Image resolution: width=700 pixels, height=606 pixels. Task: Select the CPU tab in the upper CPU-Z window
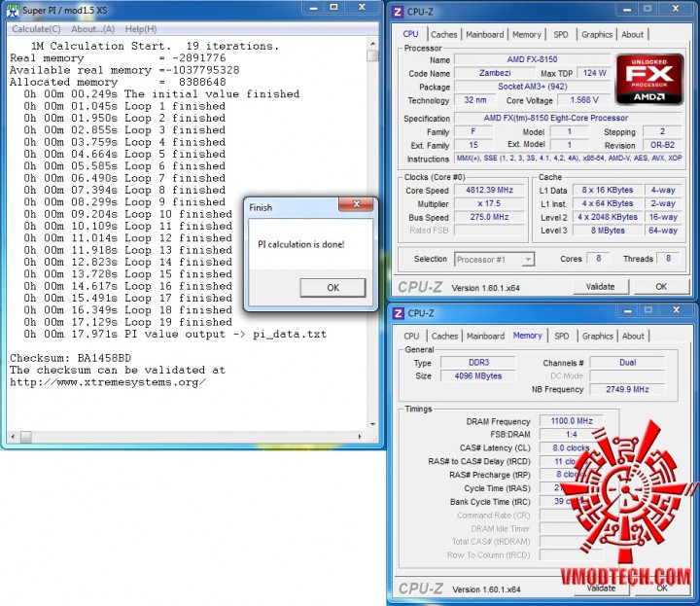coord(410,34)
